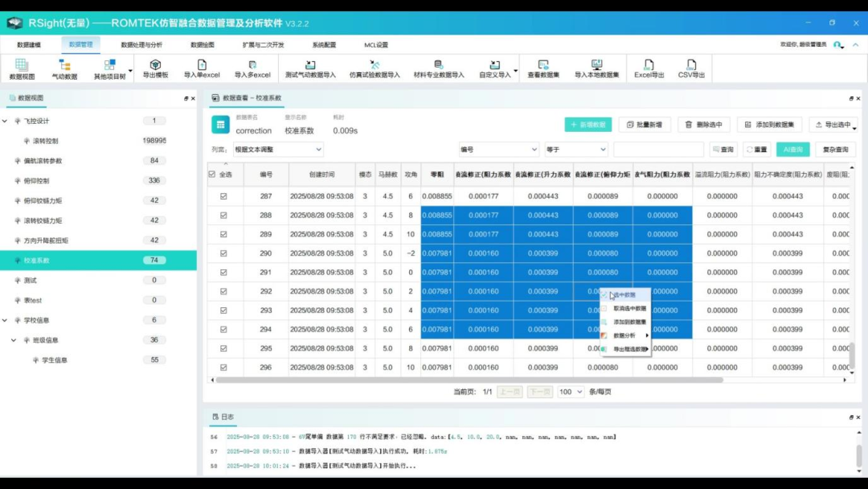Switch to the 数据处理与分析 tab
This screenshot has width=868, height=489.
click(141, 45)
